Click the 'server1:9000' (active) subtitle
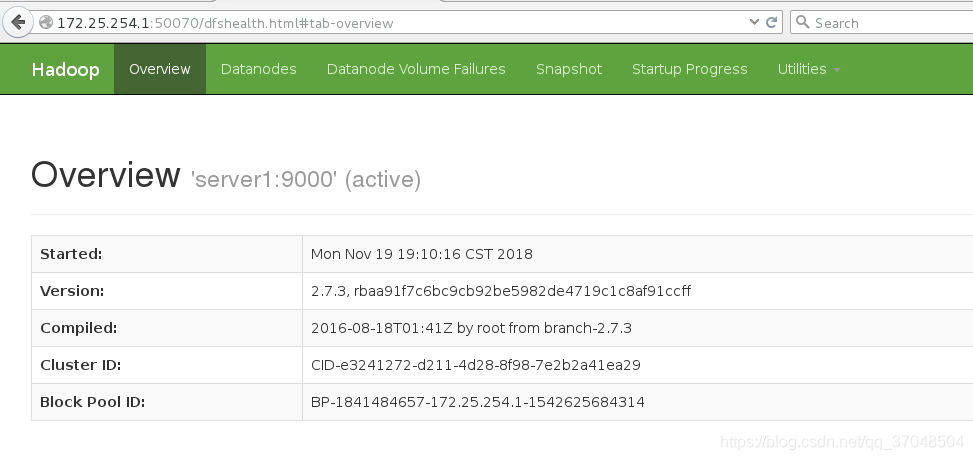The width and height of the screenshot is (973, 460). 307,179
